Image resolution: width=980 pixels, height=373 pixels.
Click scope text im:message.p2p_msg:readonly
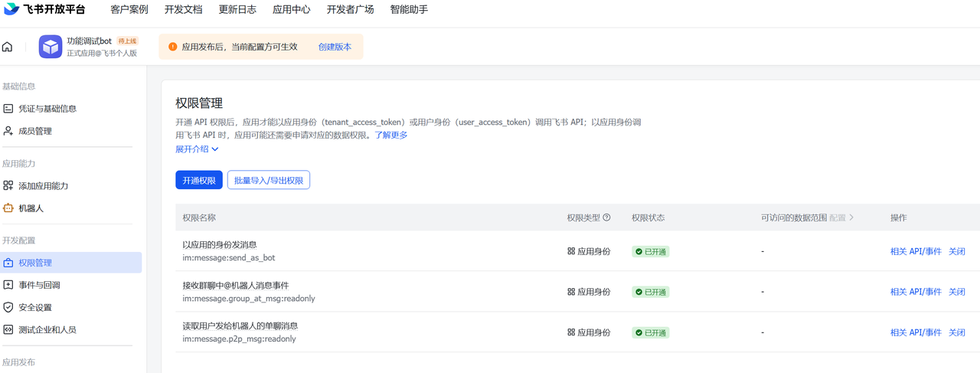pos(239,339)
